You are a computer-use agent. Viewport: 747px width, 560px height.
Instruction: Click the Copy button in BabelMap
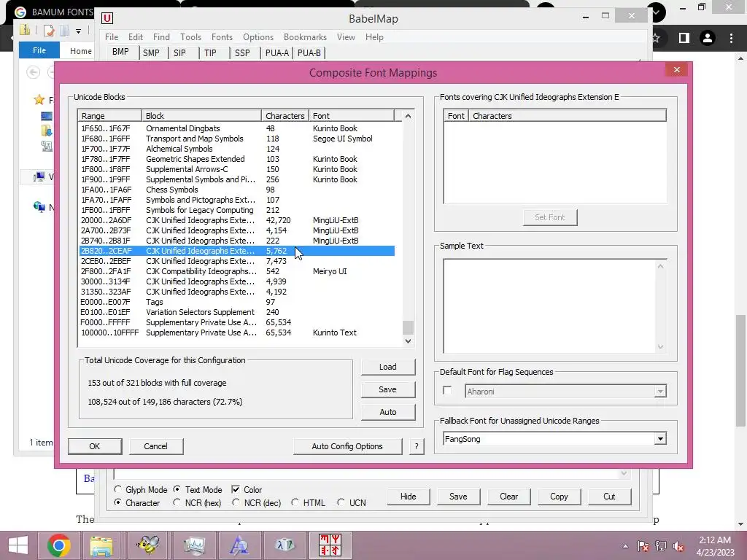pos(559,496)
